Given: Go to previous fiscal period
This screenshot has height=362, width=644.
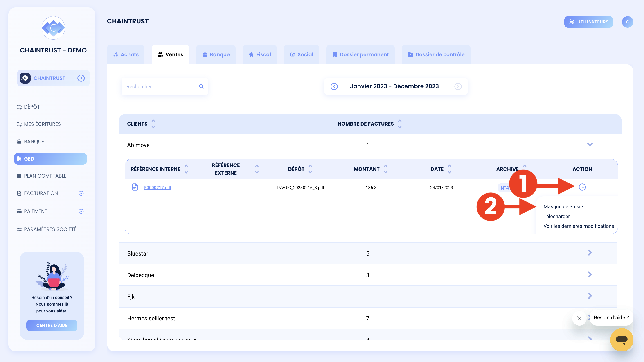Looking at the screenshot, I should coord(334,86).
